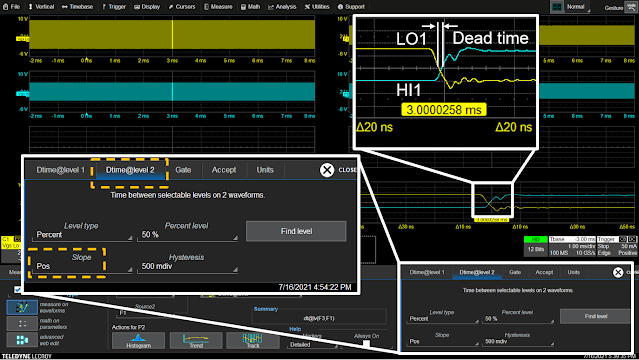Viewport: 639px width, 360px height.
Task: Open the Math menu
Action: click(x=251, y=7)
